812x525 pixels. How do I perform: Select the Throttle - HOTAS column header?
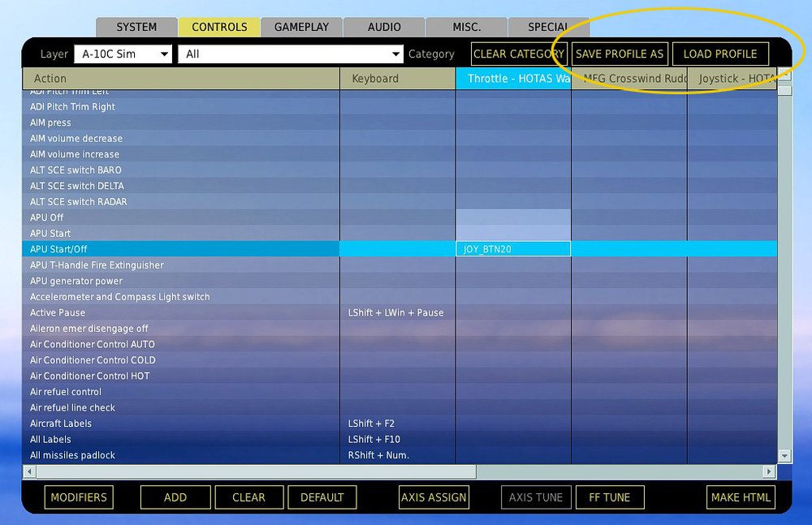pyautogui.click(x=513, y=79)
